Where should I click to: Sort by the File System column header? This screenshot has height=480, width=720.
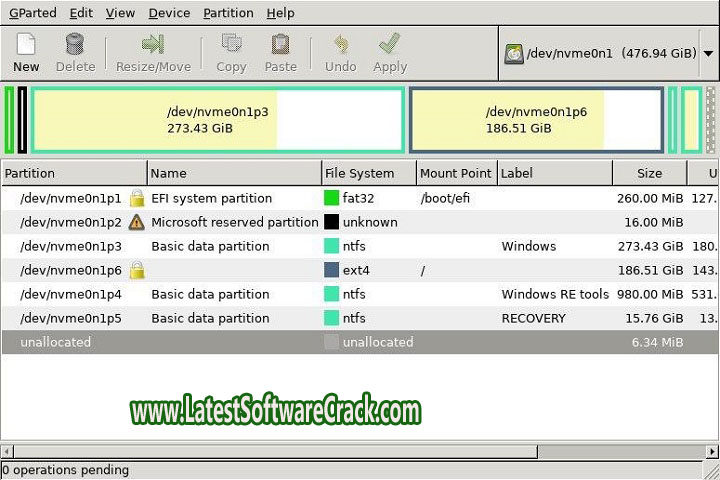369,173
